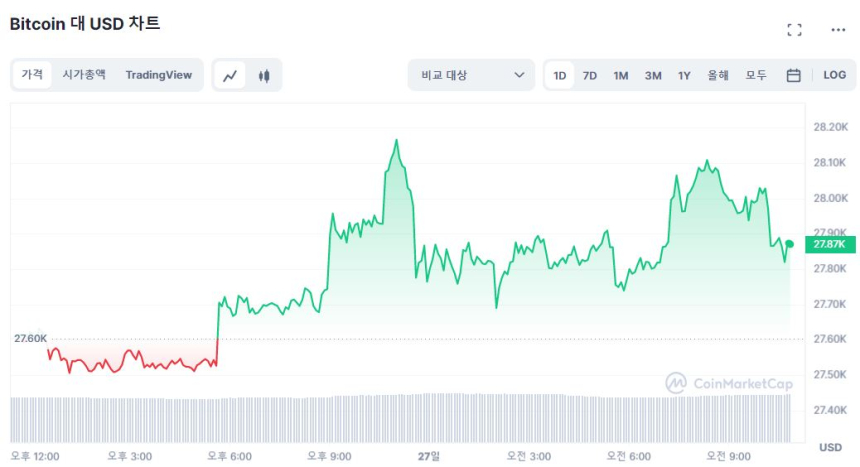Switch to the 시가총액 tab

(84, 75)
